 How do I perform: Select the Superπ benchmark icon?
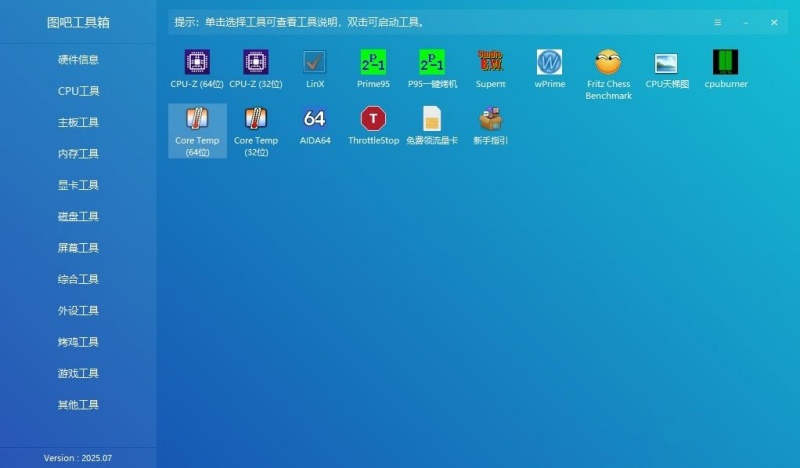click(490, 61)
